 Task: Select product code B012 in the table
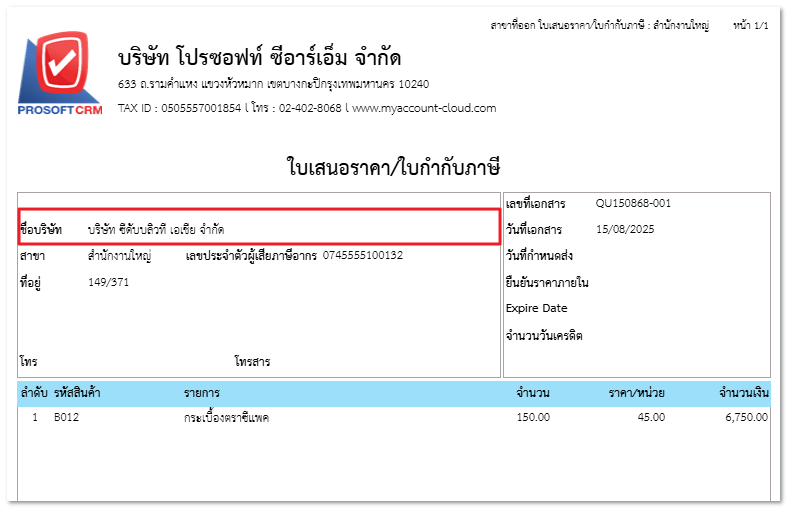pyautogui.click(x=66, y=417)
